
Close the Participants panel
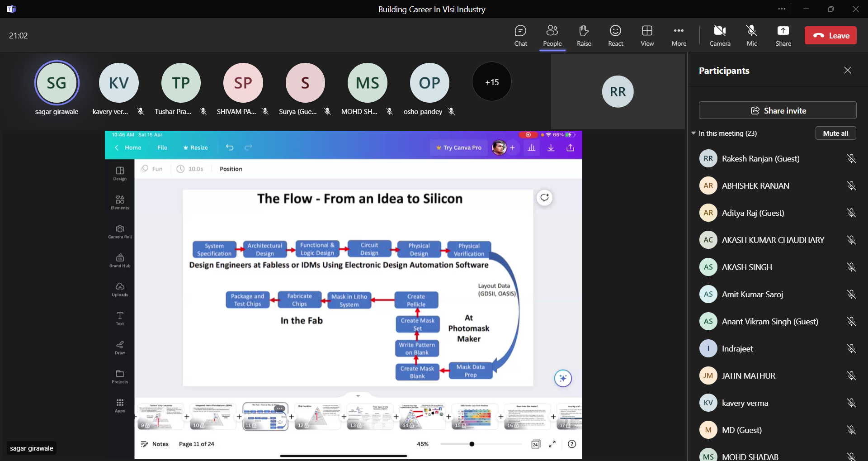pyautogui.click(x=847, y=70)
